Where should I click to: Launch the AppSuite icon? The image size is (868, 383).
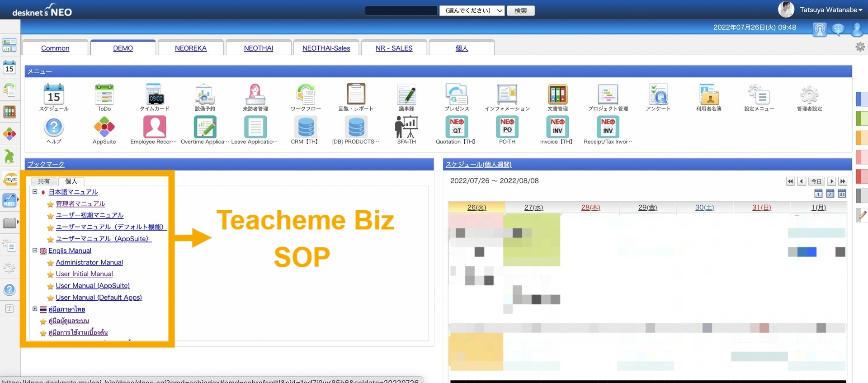104,127
